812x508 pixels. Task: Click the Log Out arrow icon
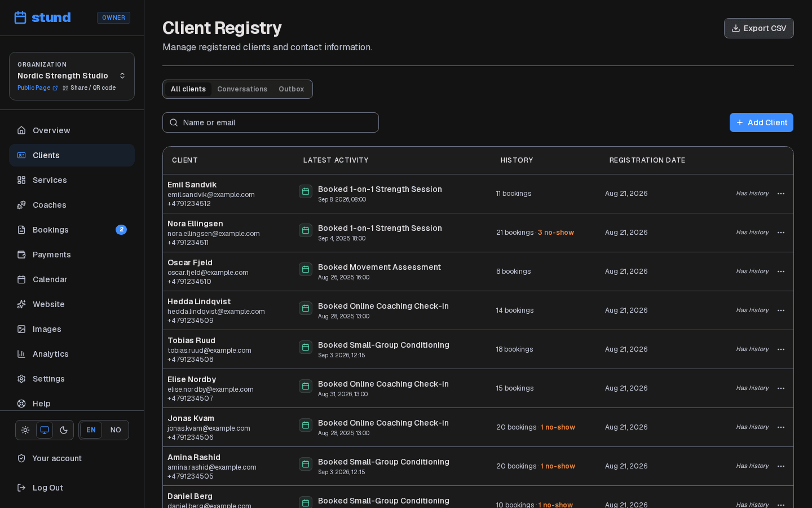(21, 488)
